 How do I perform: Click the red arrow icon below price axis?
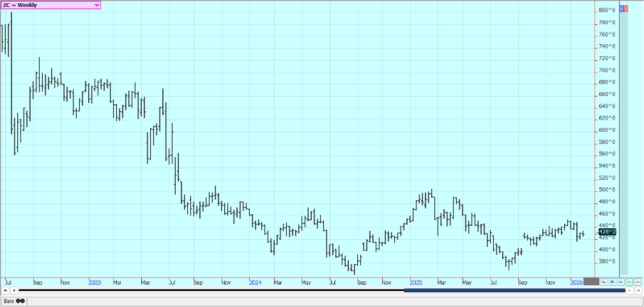(x=604, y=281)
